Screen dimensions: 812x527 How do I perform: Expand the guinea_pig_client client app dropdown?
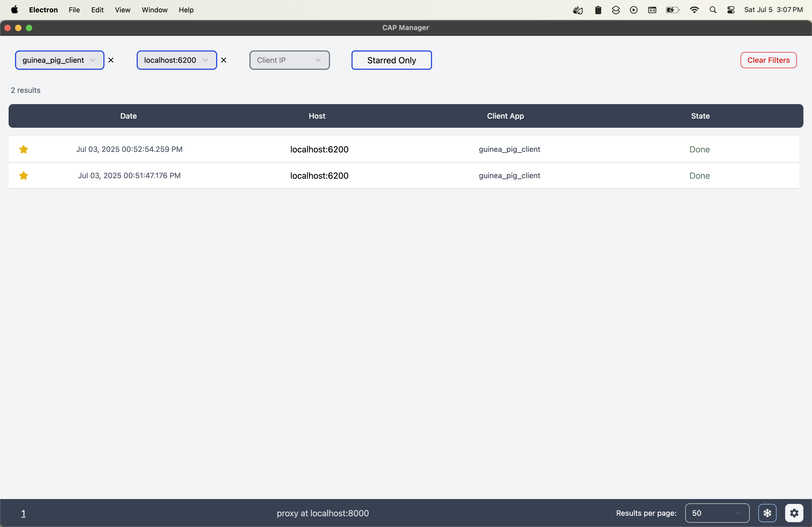(59, 60)
